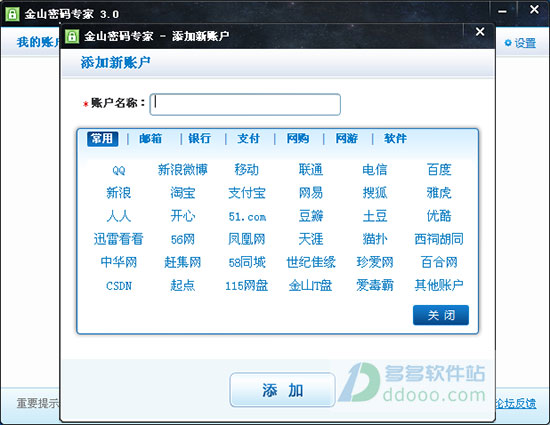Viewport: 550px width, 425px height.
Task: Choose 搜狐 account type
Action: pos(375,193)
